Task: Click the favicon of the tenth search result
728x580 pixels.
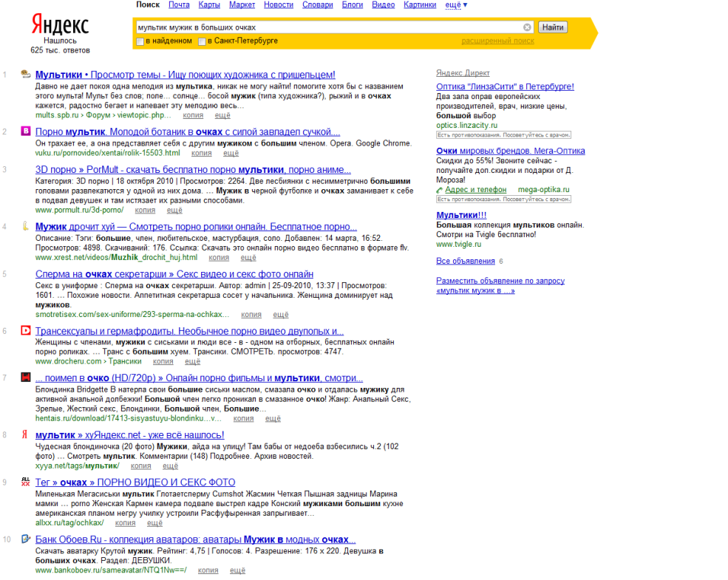Action: [x=25, y=539]
